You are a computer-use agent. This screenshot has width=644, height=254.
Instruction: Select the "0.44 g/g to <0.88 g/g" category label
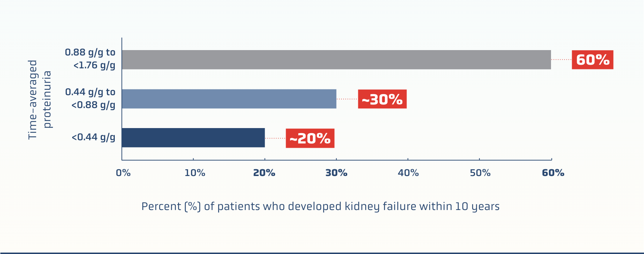[x=90, y=98]
